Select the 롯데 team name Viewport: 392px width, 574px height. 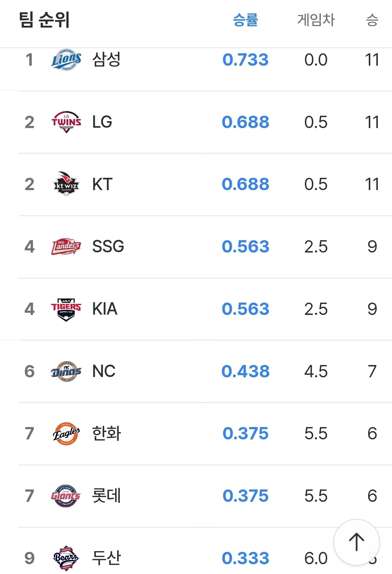(106, 496)
